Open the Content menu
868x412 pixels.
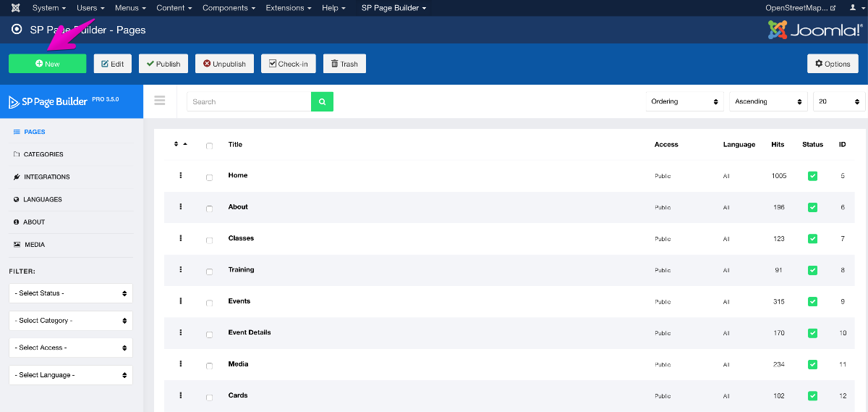[x=174, y=8]
